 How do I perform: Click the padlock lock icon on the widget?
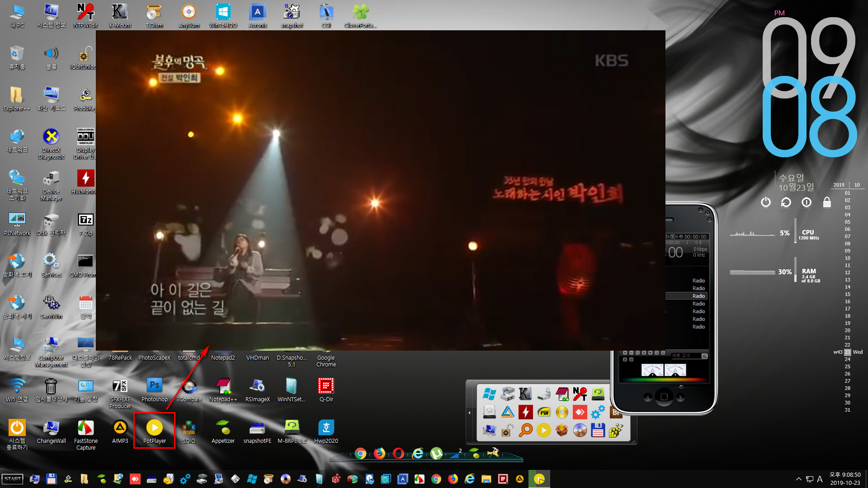pyautogui.click(x=827, y=202)
